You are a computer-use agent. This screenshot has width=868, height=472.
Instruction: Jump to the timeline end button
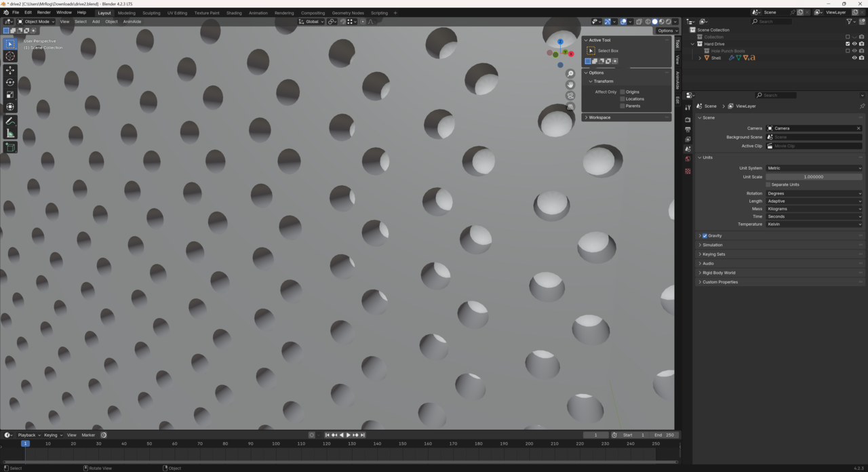point(363,435)
